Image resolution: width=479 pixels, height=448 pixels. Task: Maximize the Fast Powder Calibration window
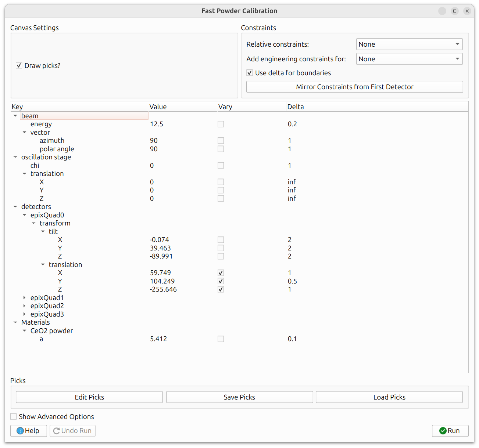click(x=455, y=11)
